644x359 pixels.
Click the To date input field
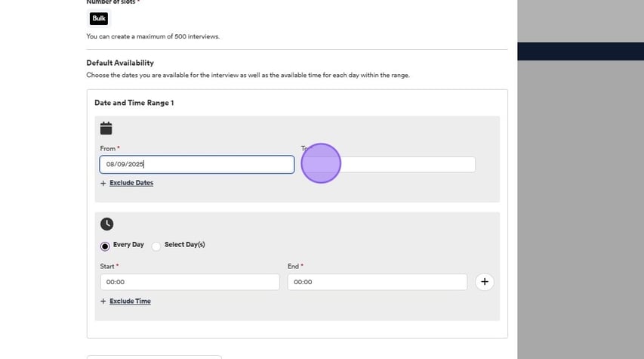click(408, 164)
